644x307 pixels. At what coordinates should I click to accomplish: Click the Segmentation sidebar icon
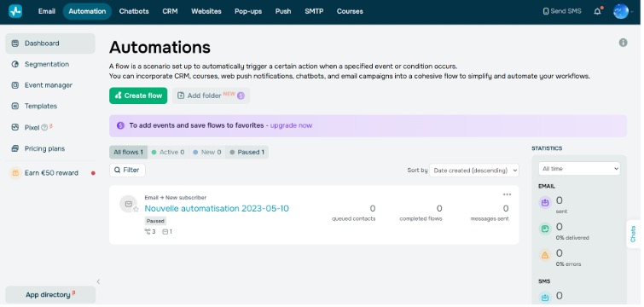tap(15, 64)
